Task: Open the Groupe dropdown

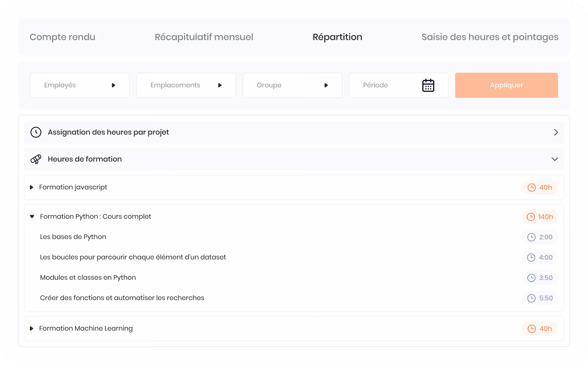Action: point(292,85)
